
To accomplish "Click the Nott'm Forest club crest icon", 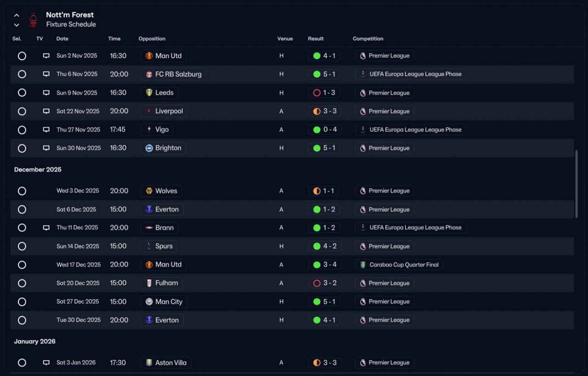I will point(33,20).
